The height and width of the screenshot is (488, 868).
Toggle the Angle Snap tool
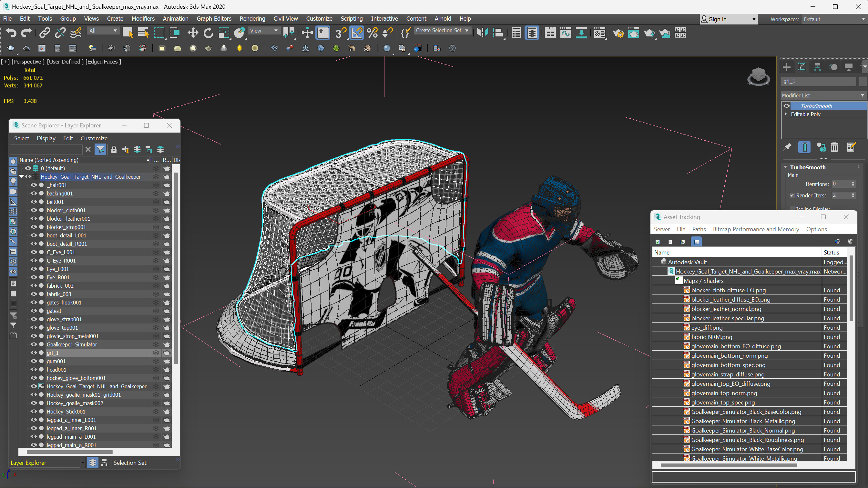[356, 33]
